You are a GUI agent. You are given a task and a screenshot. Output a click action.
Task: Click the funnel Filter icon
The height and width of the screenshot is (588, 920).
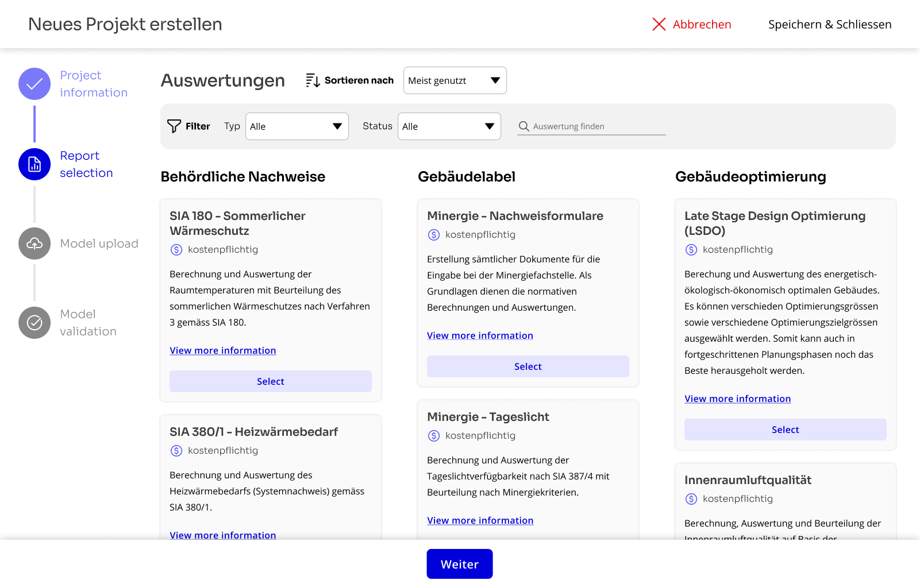click(x=174, y=126)
